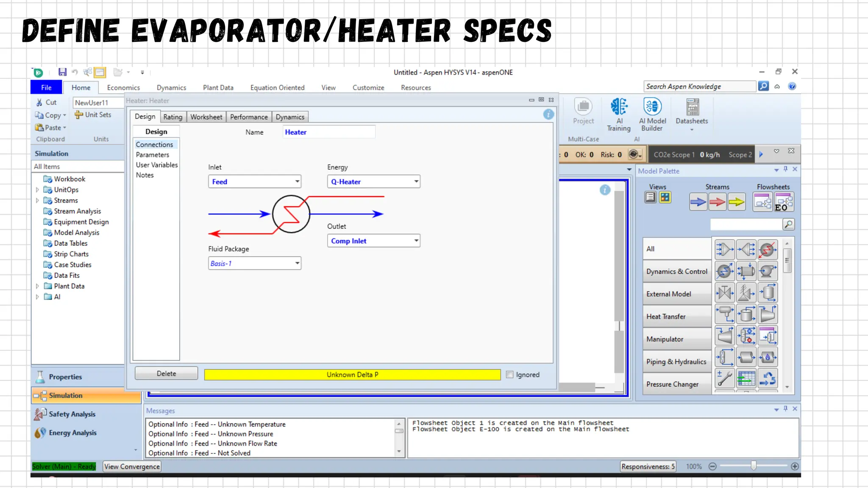Image resolution: width=868 pixels, height=488 pixels.
Task: Switch to the Rating tab
Action: coord(173,117)
